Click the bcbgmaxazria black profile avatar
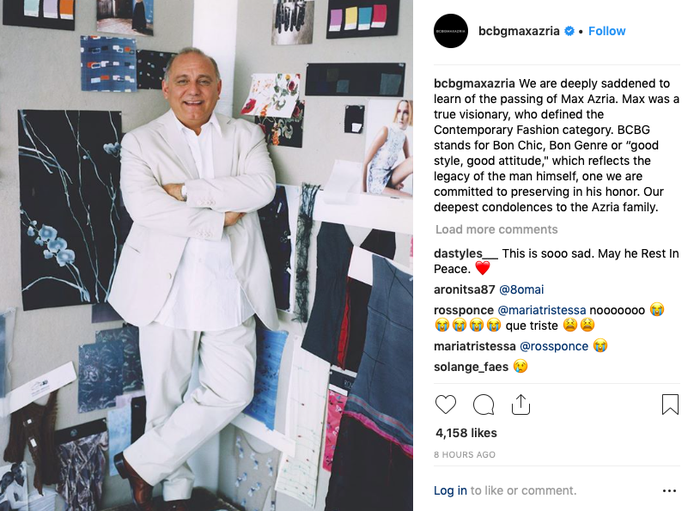Viewport: 700px width, 511px height. [451, 31]
